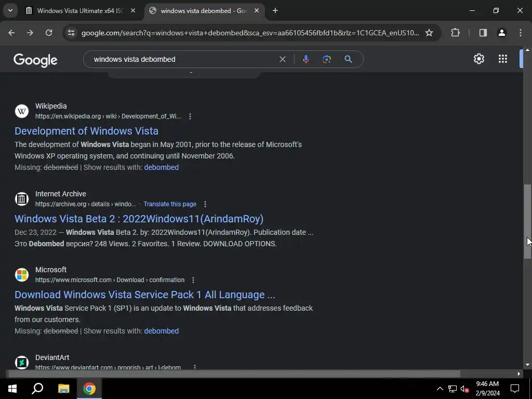532x399 pixels.
Task: Click the horizontal scrollbar thumb
Action: 234,374
